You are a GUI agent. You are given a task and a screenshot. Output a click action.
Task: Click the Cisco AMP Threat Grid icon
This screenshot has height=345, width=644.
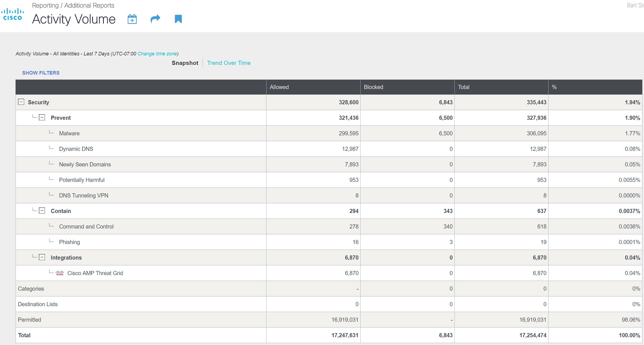click(x=60, y=273)
